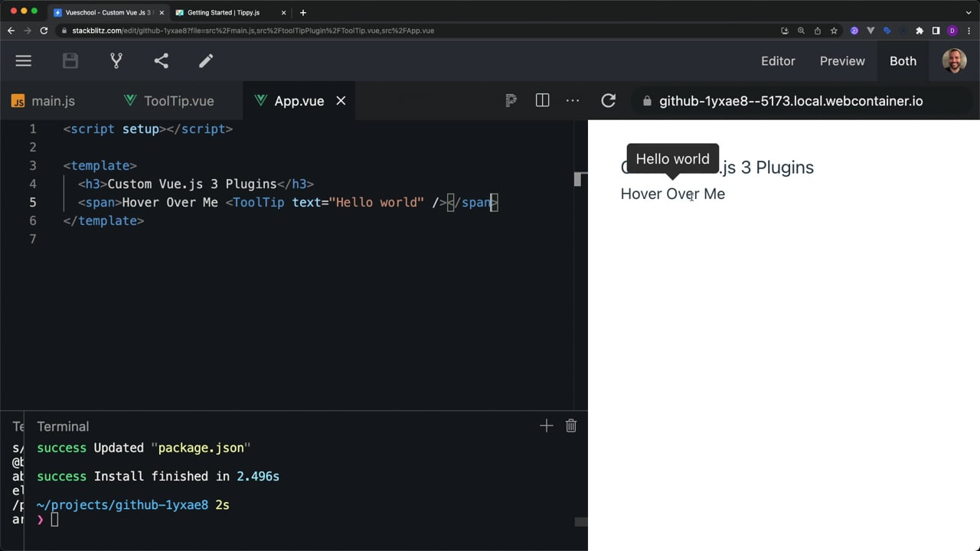
Task: Reload the preview pane
Action: tap(609, 100)
